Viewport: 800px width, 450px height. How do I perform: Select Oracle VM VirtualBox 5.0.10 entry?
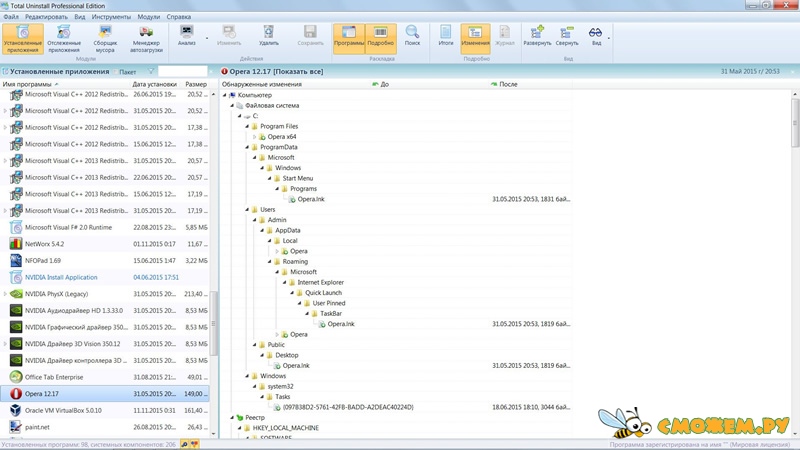point(105,410)
